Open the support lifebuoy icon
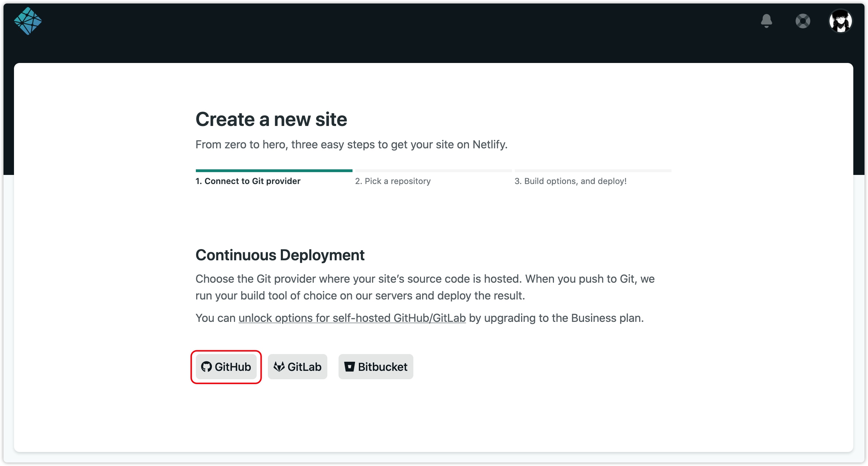This screenshot has height=466, width=868. click(x=803, y=21)
